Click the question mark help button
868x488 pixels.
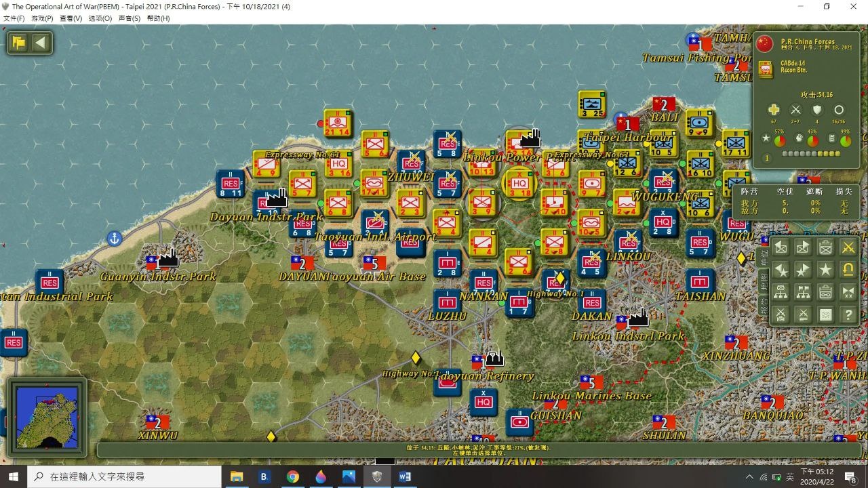click(848, 314)
